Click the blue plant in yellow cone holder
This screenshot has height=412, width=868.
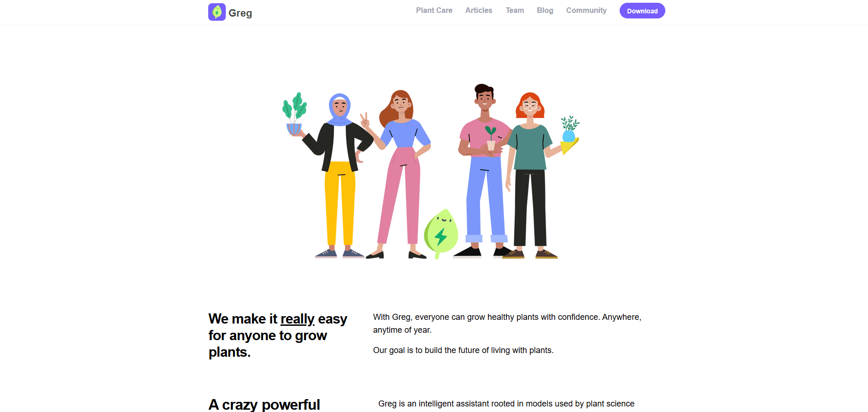[570, 135]
